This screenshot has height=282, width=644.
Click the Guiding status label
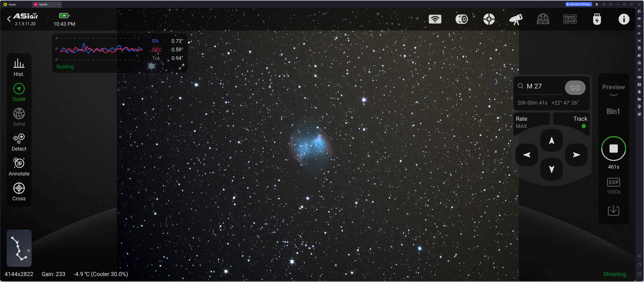point(65,67)
